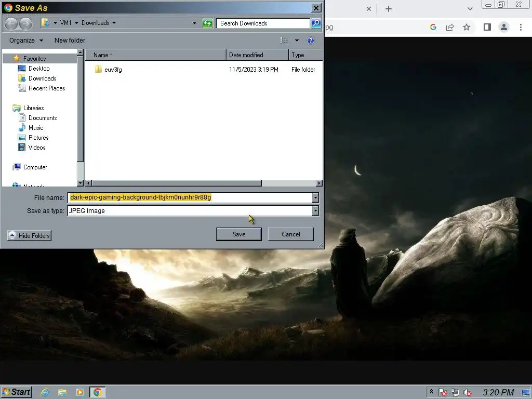532x399 pixels.
Task: Click Hide Folders button
Action: [29, 235]
